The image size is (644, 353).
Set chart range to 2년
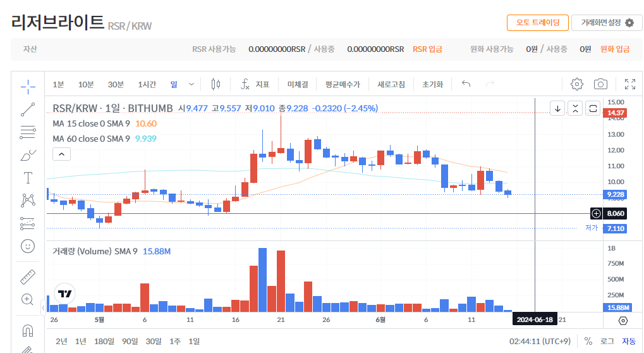[61, 341]
